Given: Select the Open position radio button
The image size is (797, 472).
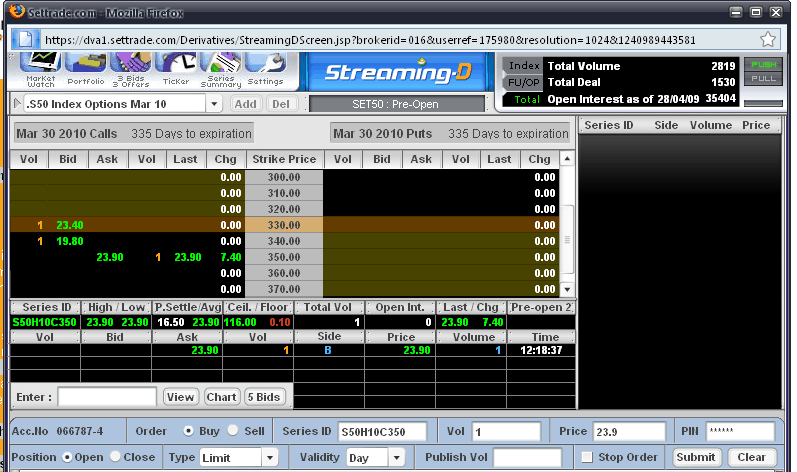Looking at the screenshot, I should [67, 457].
